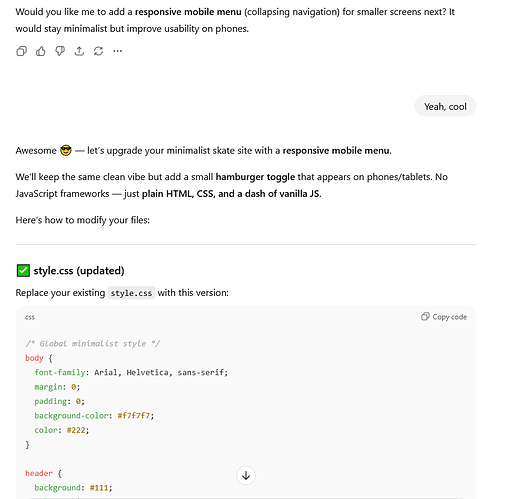The image size is (519, 499).
Task: Click the #222 color value in code
Action: (76, 430)
